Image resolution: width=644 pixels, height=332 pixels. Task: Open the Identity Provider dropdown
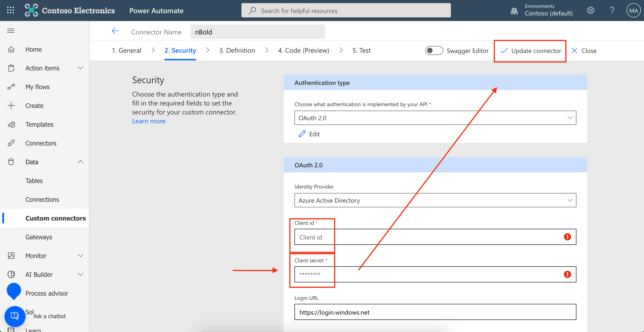tap(435, 200)
